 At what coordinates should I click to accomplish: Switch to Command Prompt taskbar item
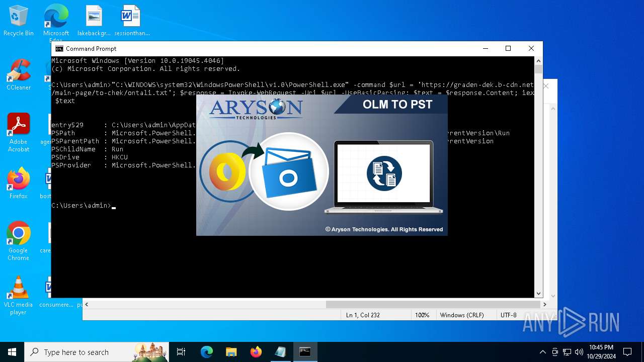click(x=305, y=352)
